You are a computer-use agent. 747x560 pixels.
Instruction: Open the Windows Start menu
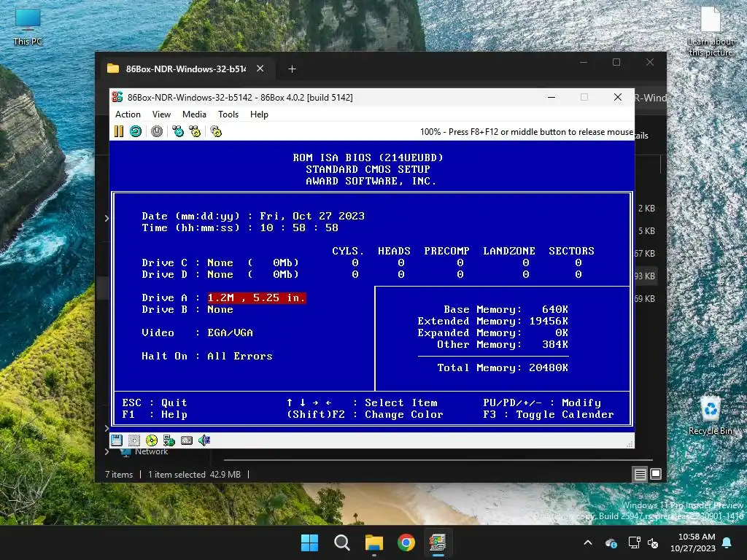[309, 542]
